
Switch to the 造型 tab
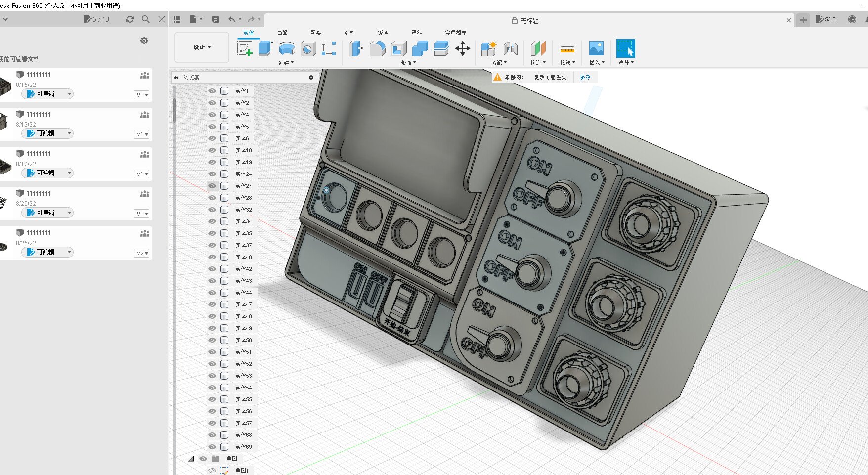click(349, 33)
